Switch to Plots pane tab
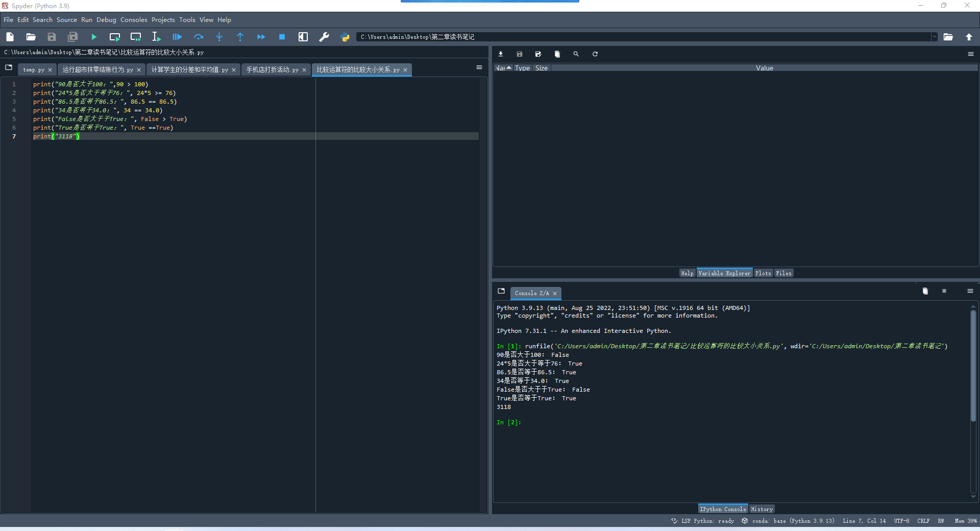This screenshot has width=980, height=531. [x=764, y=273]
